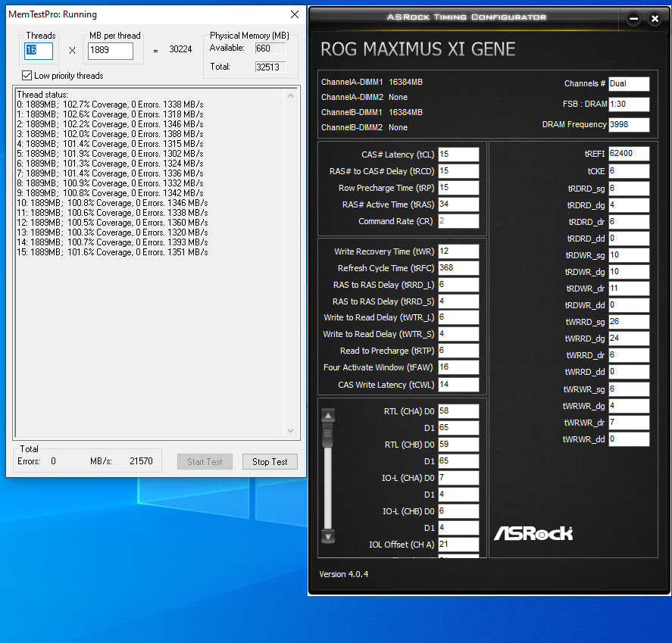The height and width of the screenshot is (643, 672).
Task: Click the tWRRD_sg value field
Action: coord(629,322)
